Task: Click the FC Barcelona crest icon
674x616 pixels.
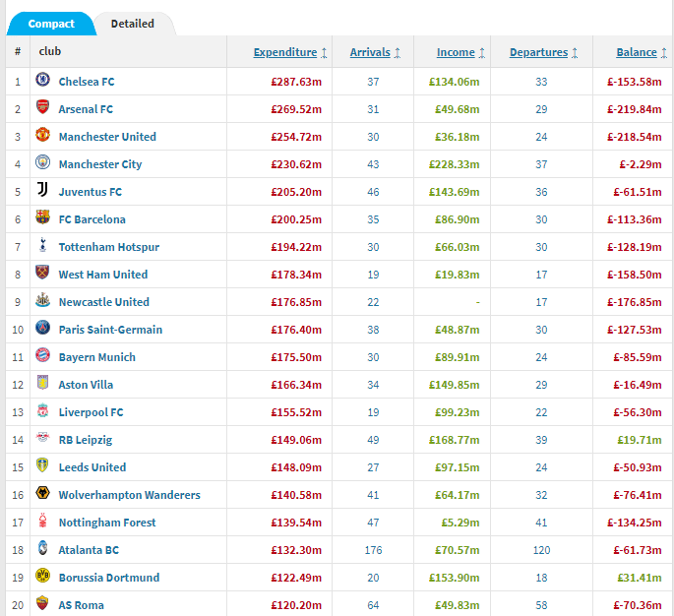Action: 42,217
